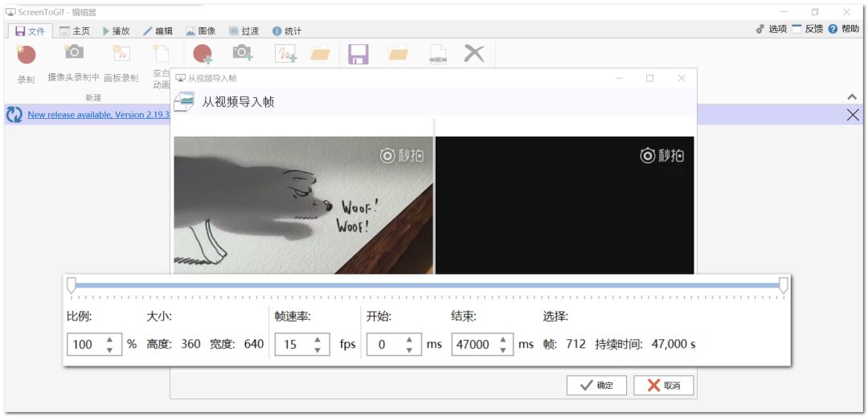
Task: Increase the frame rate fps value
Action: [317, 340]
